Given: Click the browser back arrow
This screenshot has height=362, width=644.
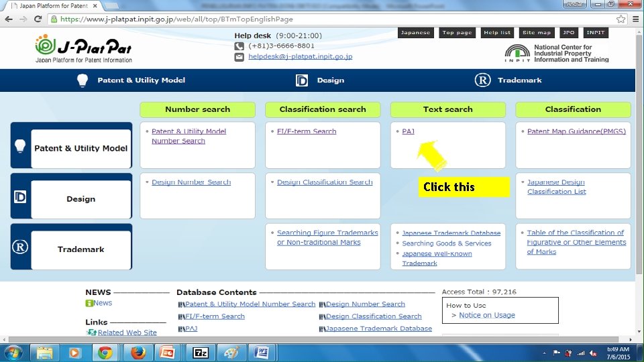Looking at the screenshot, I should tap(9, 19).
